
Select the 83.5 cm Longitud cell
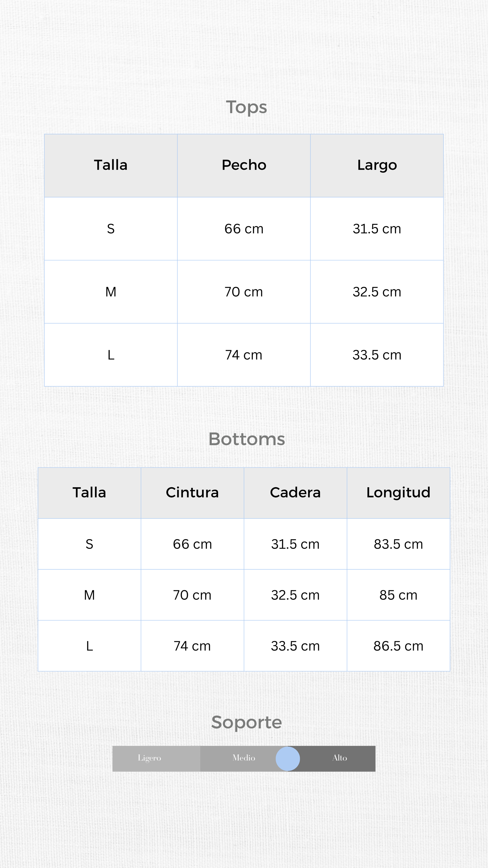[398, 544]
